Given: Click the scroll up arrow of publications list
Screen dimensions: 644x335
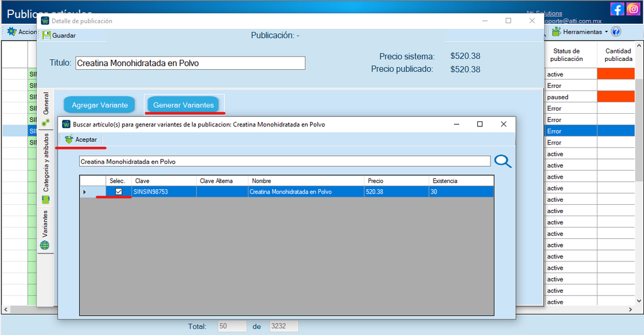Looking at the screenshot, I should tap(639, 46).
